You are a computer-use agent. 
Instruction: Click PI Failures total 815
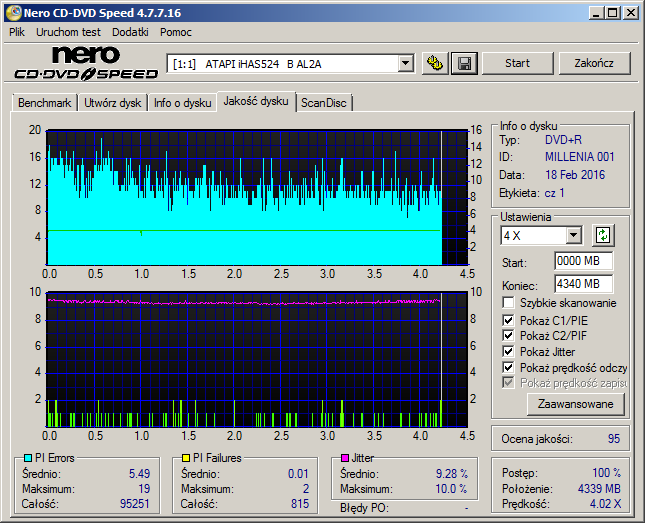click(300, 504)
